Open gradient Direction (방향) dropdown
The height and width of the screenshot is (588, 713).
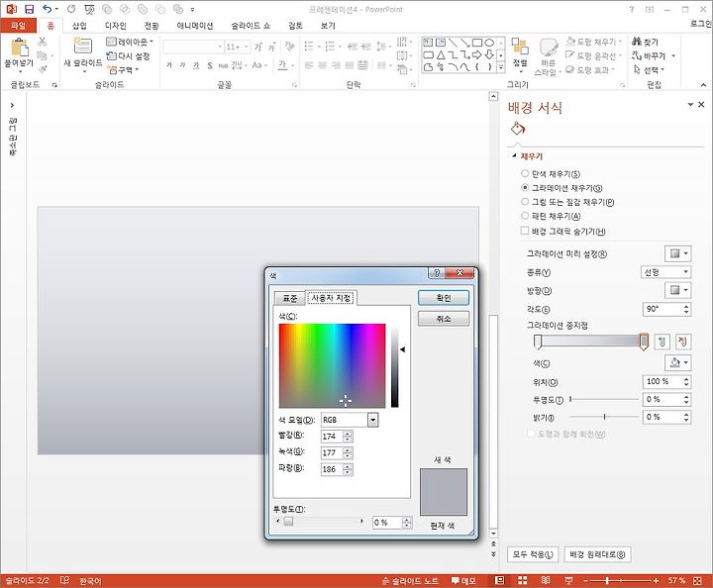[x=678, y=290]
